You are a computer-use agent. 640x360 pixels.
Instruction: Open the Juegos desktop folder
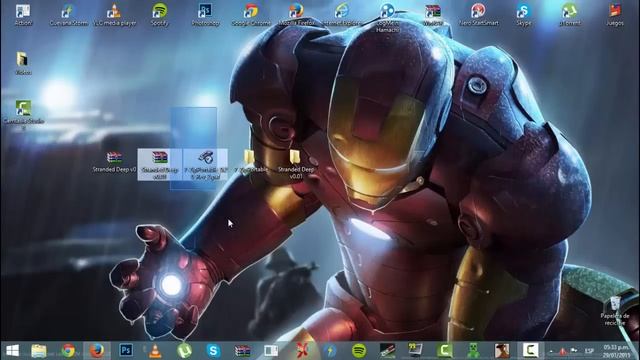tap(615, 15)
